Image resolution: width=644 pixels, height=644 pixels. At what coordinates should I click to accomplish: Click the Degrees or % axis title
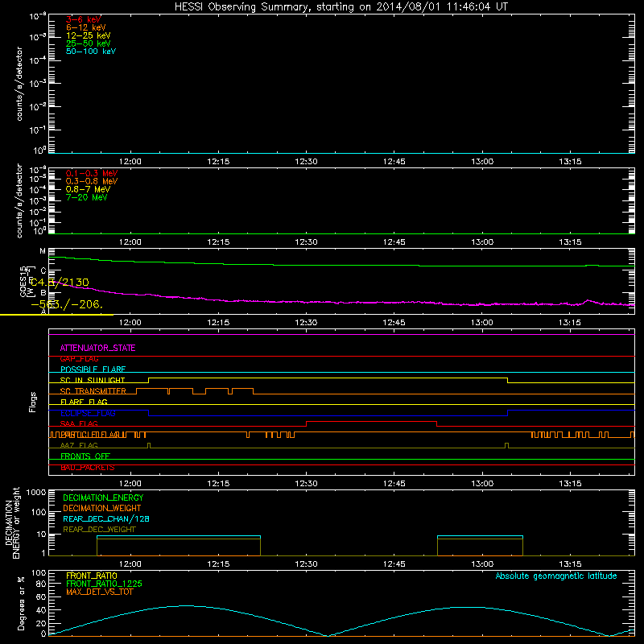(x=21, y=603)
